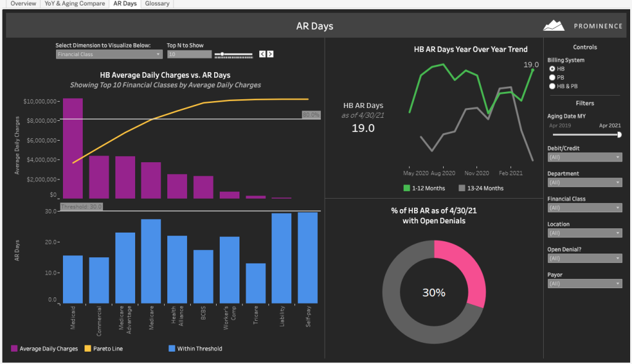
Task: Click the Top N to Show input field
Action: pyautogui.click(x=189, y=54)
